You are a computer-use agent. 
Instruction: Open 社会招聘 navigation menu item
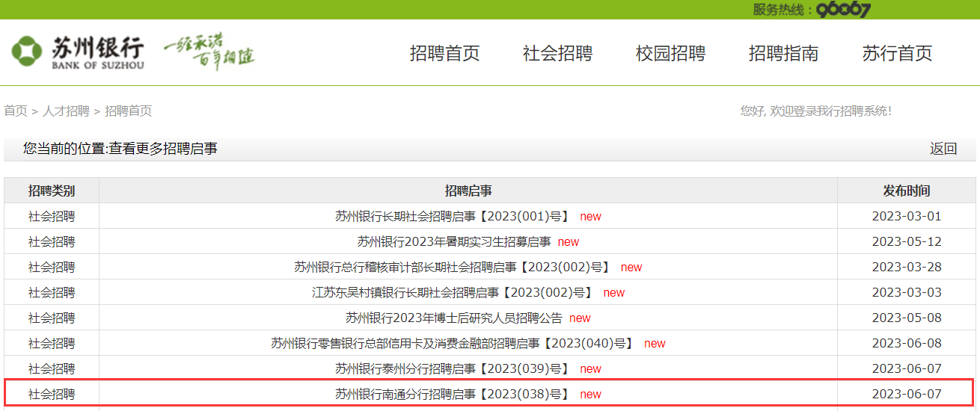557,53
